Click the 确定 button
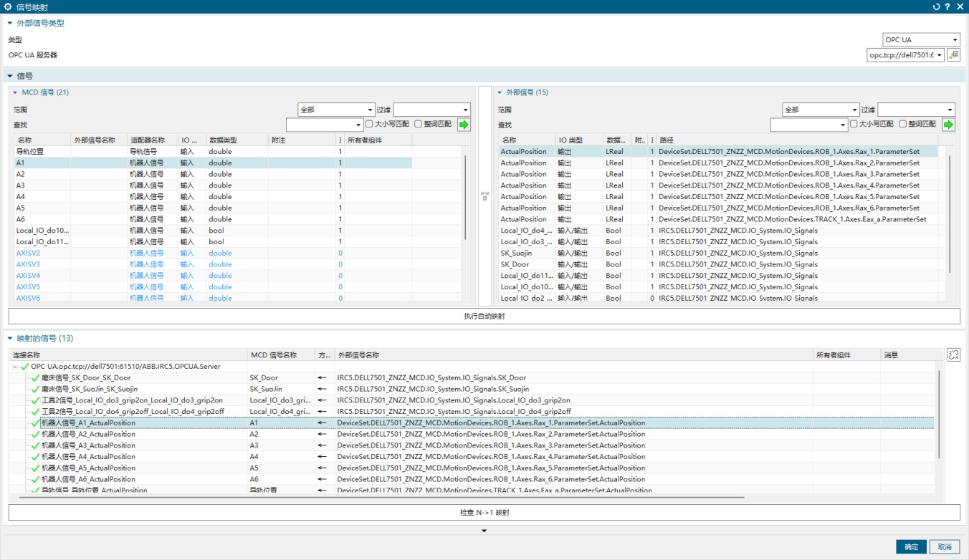This screenshot has height=560, width=969. (911, 547)
